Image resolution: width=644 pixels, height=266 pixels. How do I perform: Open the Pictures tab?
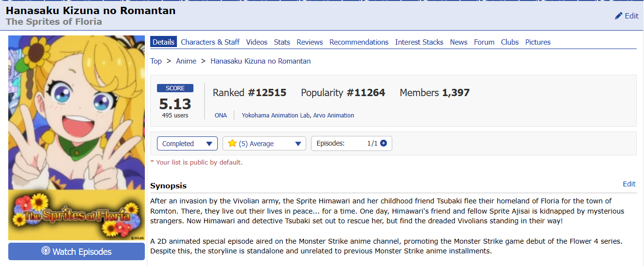[538, 42]
